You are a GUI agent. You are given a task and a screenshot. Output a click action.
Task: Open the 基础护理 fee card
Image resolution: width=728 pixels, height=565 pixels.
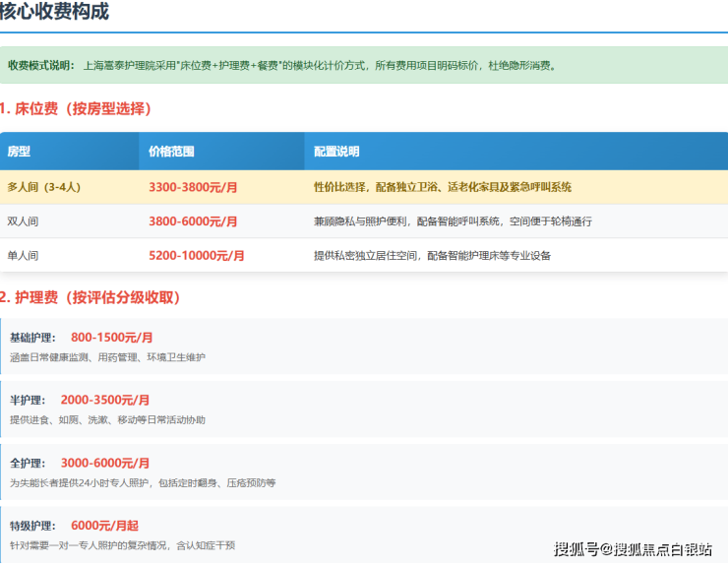(x=364, y=346)
